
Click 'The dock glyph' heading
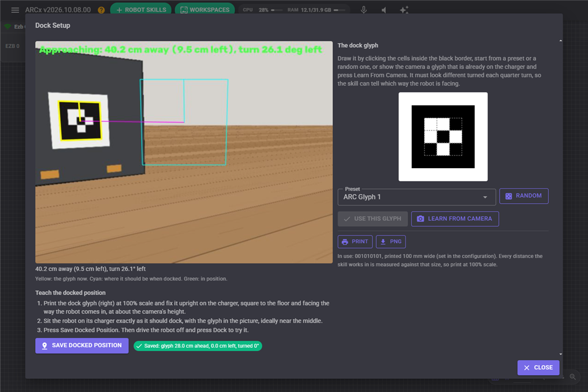[x=358, y=45]
